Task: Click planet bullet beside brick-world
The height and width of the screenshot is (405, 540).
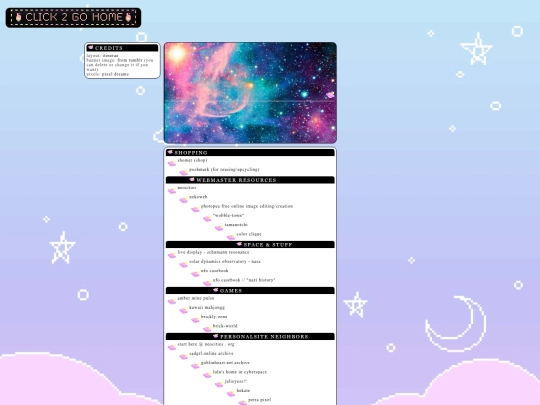Action: [207, 329]
